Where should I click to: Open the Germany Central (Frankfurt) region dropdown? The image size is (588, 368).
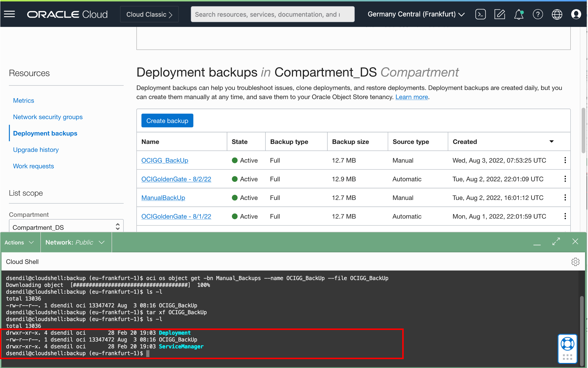click(415, 14)
